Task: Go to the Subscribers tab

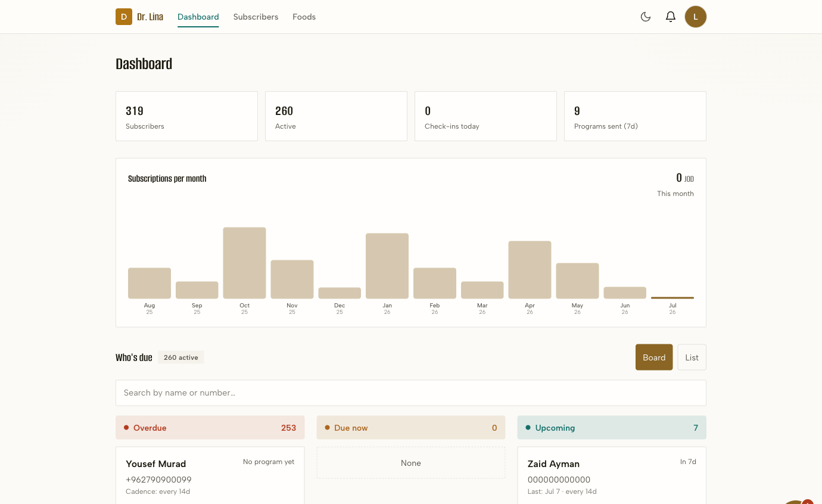Action: pyautogui.click(x=256, y=17)
